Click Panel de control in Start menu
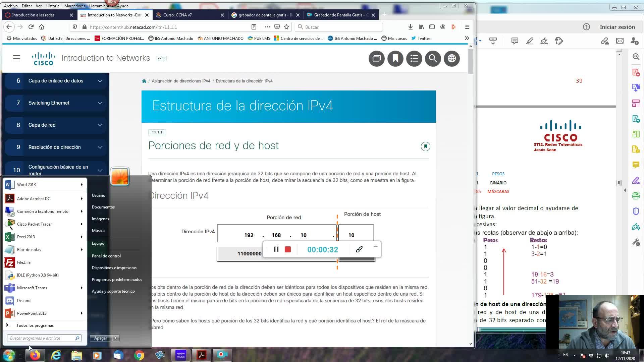This screenshot has height=362, width=644. click(x=106, y=256)
